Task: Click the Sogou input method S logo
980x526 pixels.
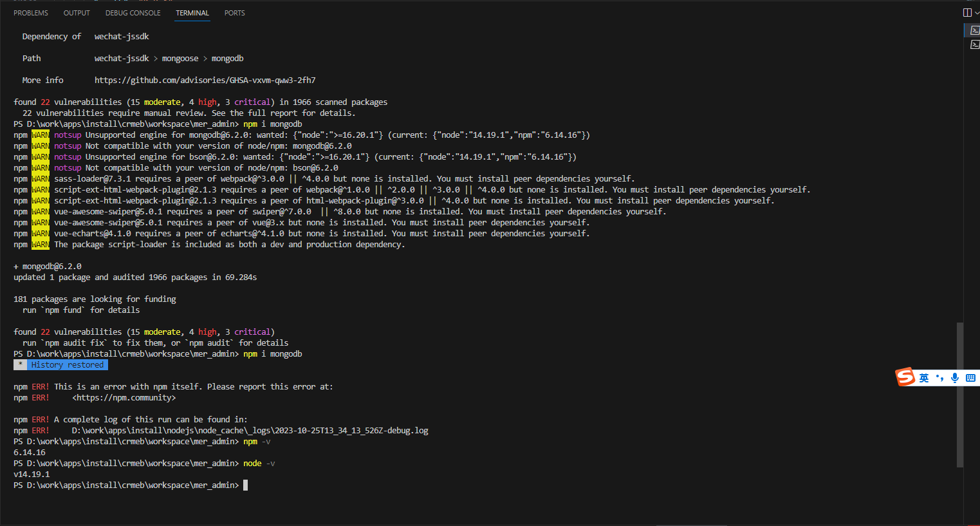Action: (905, 377)
